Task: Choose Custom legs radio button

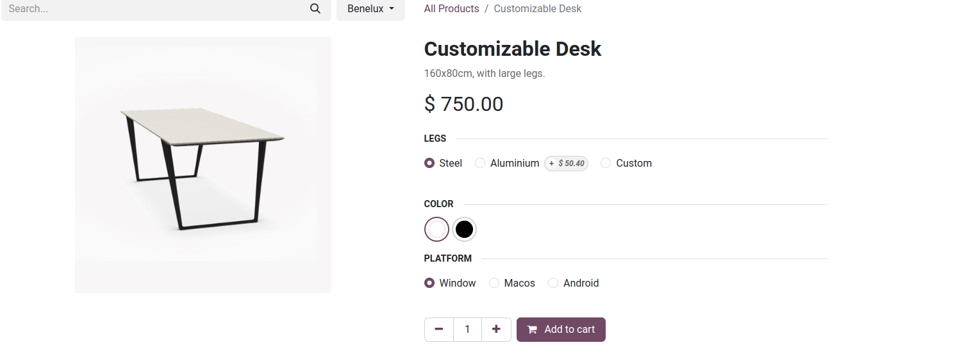Action: point(606,164)
